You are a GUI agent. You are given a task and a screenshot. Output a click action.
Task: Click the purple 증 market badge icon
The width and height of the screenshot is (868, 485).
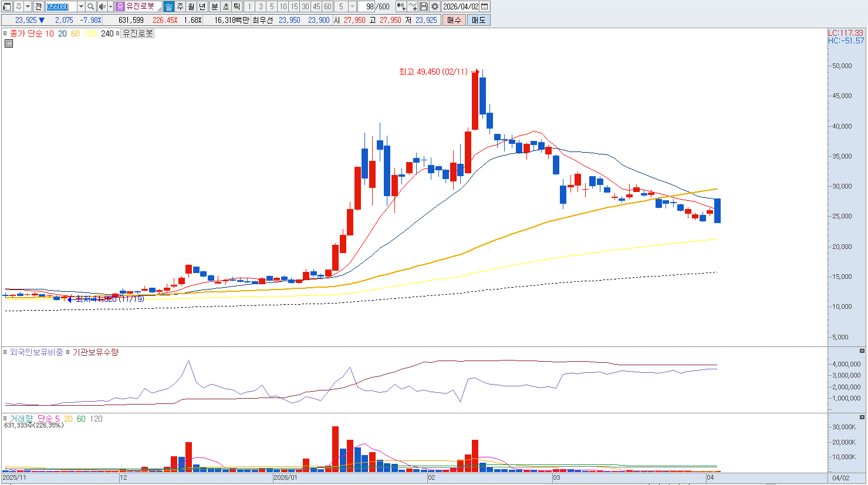pos(120,6)
